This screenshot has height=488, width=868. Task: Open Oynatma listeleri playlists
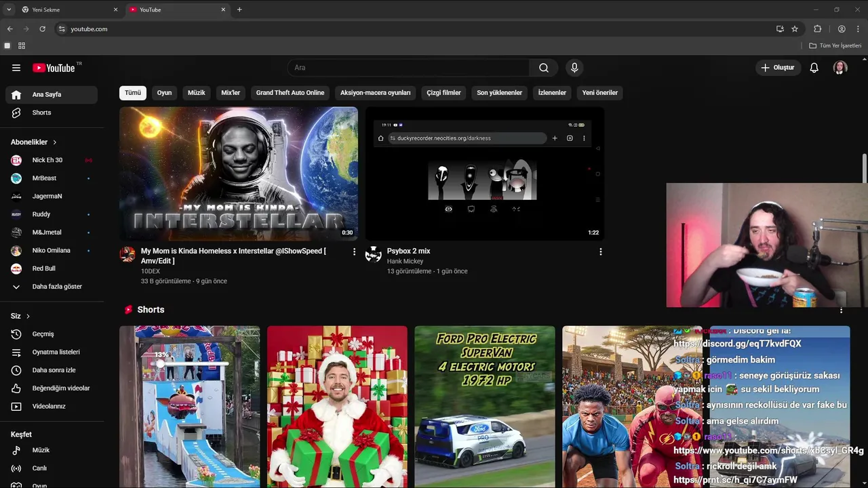tap(52, 352)
